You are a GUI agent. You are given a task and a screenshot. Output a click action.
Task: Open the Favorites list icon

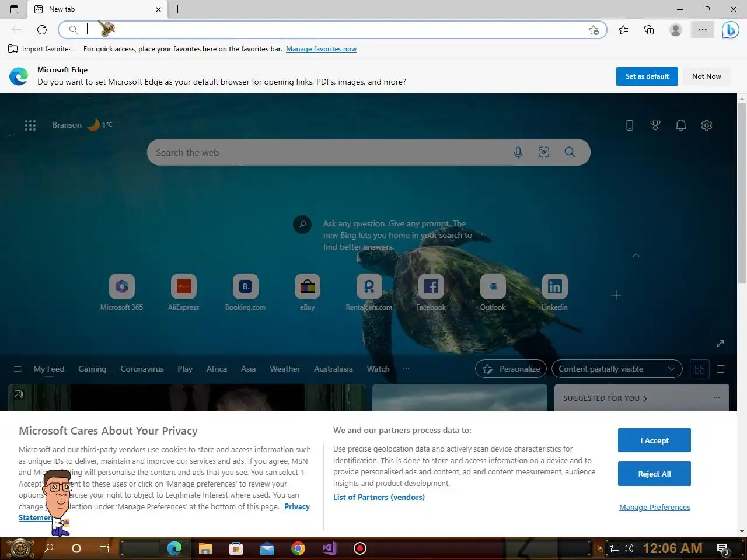coord(623,30)
